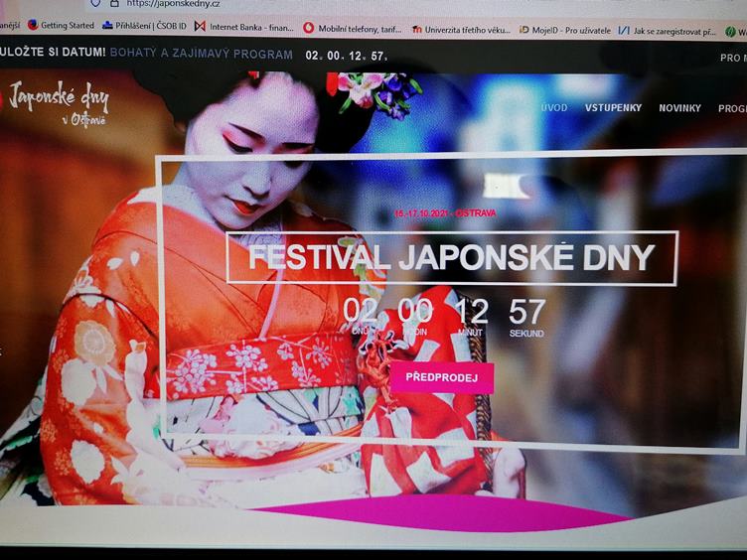The image size is (747, 560).
Task: Click the 15.-17.10.2021 - OSTRAVA date text
Action: [x=445, y=213]
